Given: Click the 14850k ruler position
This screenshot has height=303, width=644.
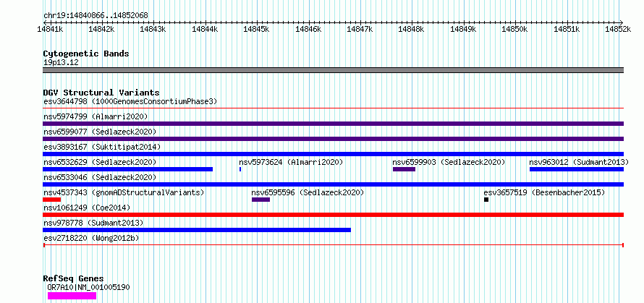Looking at the screenshot, I should coord(516,29).
